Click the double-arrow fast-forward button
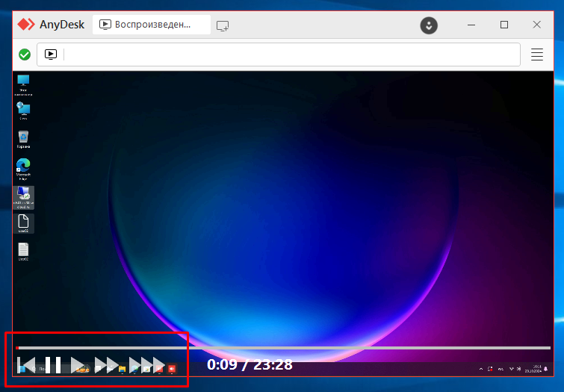Viewport: 564px width, 392px height. pos(107,366)
